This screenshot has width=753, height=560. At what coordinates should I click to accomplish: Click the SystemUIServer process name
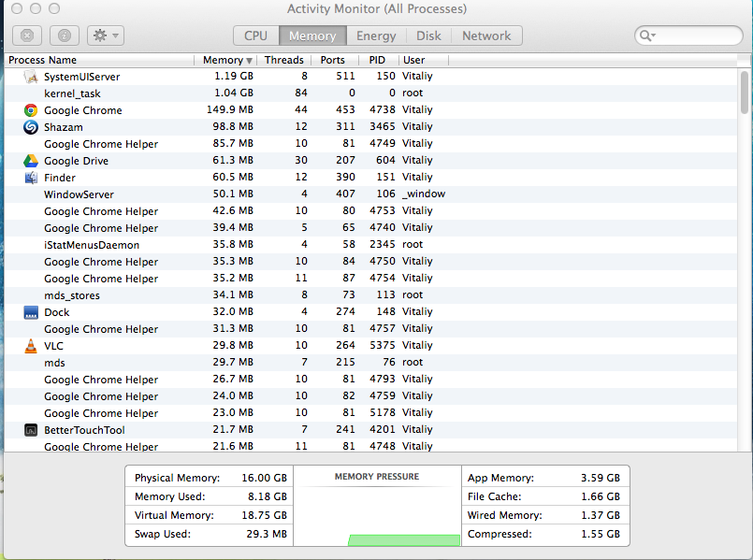click(82, 77)
